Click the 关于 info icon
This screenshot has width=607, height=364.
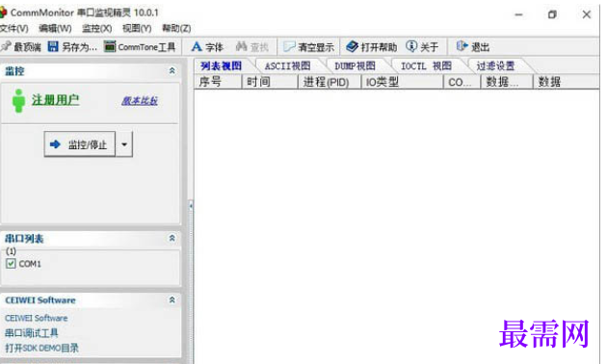point(411,46)
